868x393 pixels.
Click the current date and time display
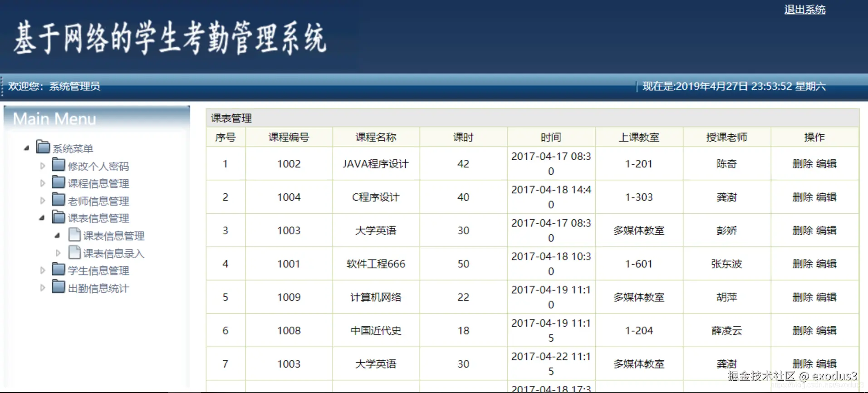point(734,86)
